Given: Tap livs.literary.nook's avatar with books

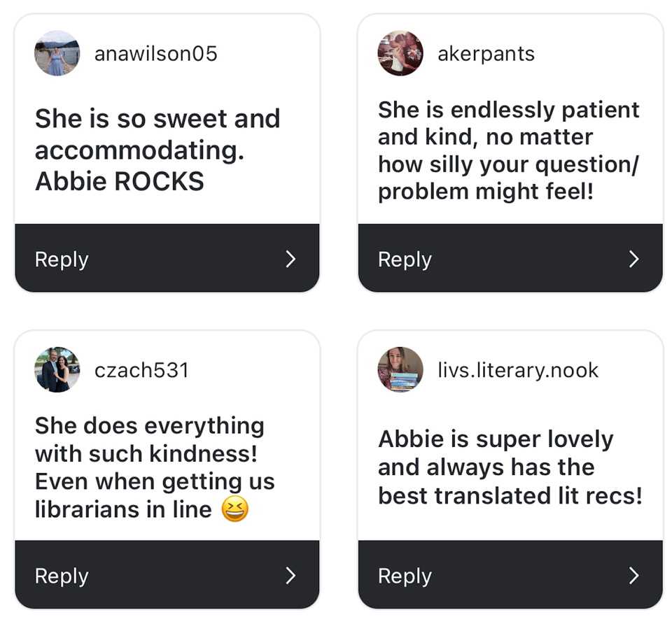Looking at the screenshot, I should point(400,369).
